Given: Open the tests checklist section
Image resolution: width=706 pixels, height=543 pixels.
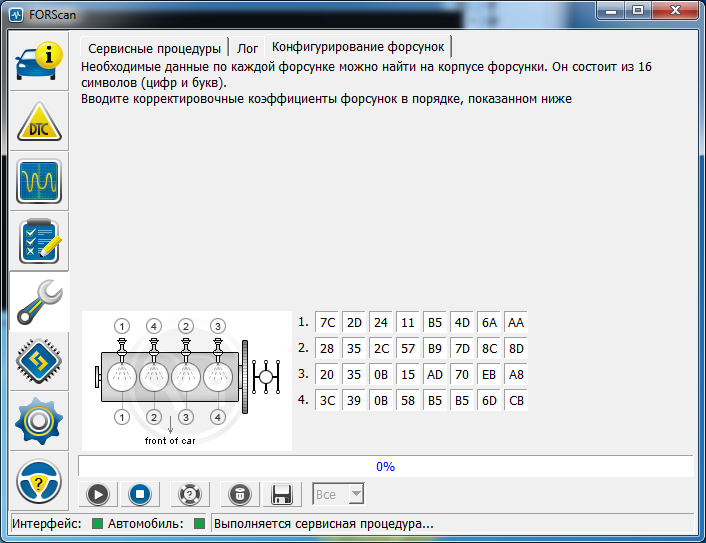Looking at the screenshot, I should point(39,242).
